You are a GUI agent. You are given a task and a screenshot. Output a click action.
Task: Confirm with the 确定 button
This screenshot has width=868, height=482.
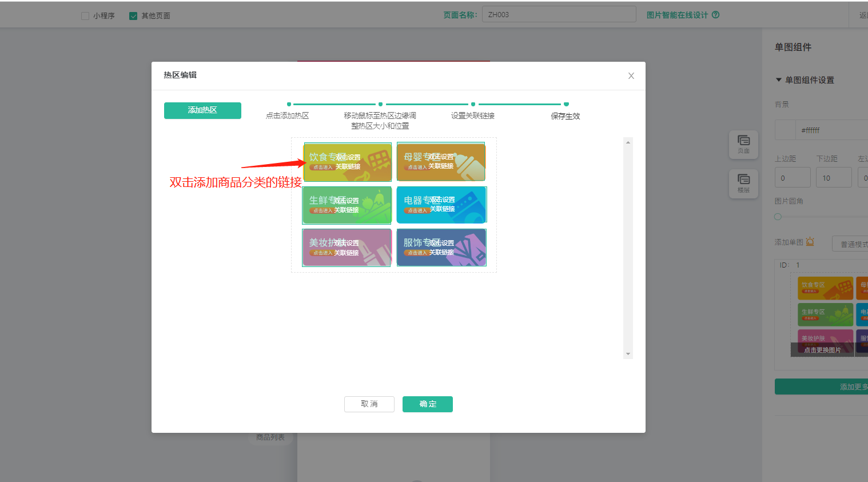[427, 404]
